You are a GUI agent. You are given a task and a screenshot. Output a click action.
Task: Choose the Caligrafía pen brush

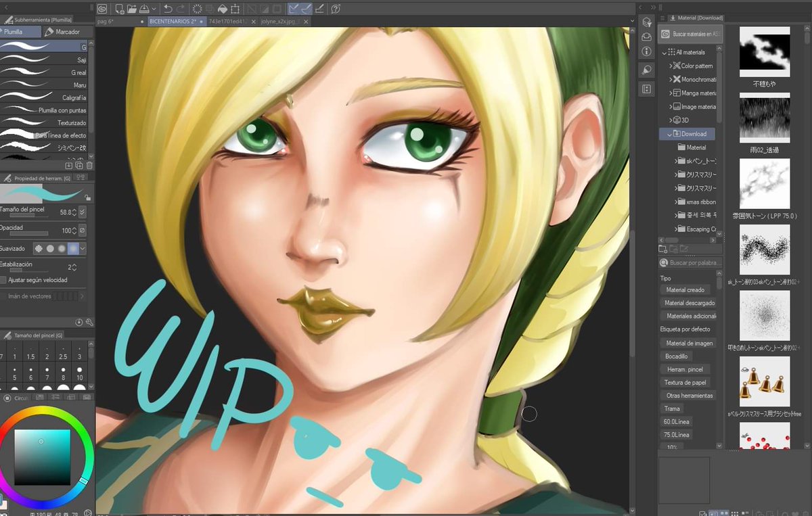click(43, 97)
